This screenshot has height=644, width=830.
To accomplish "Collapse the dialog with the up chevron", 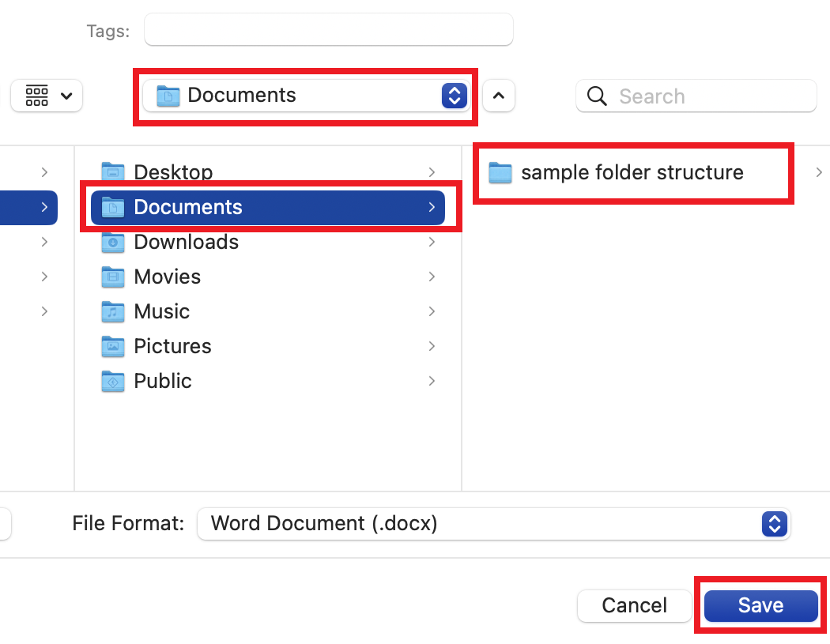I will pyautogui.click(x=499, y=96).
